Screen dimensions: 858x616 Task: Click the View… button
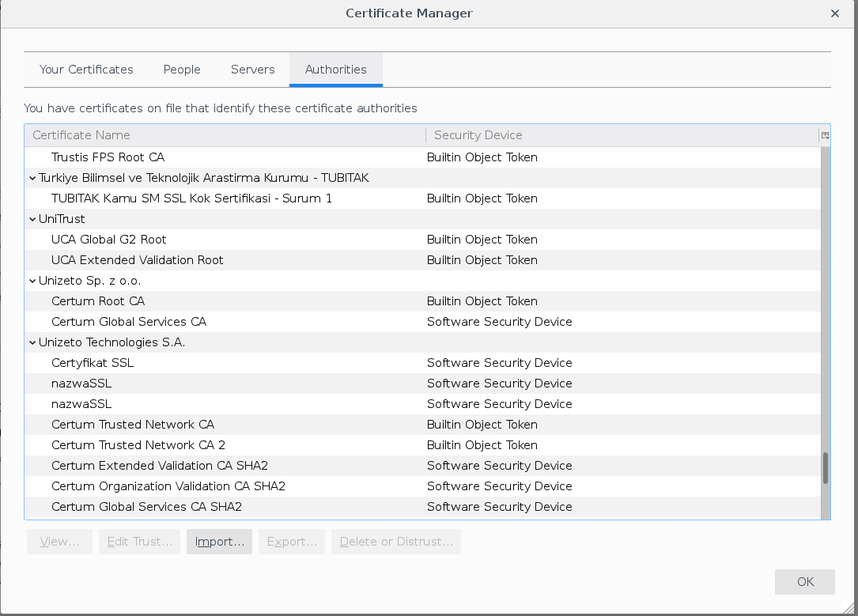59,542
